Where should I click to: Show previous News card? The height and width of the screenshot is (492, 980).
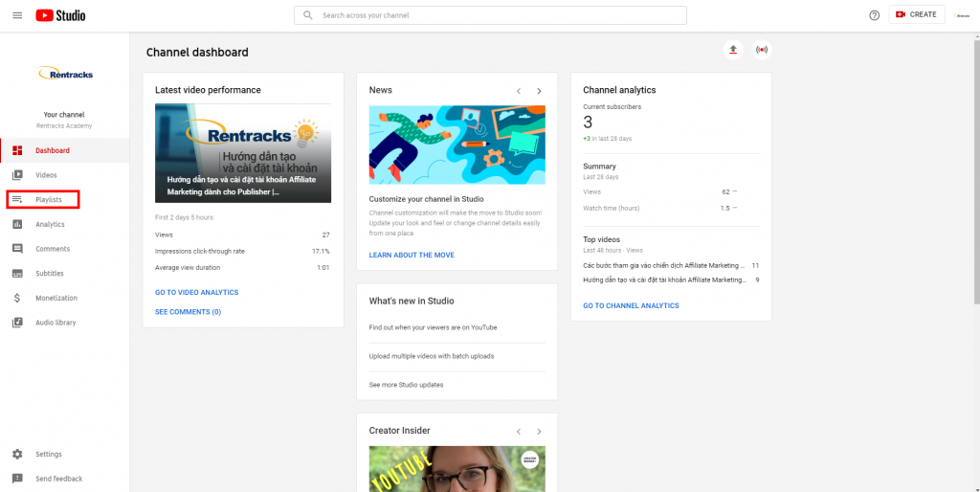518,91
